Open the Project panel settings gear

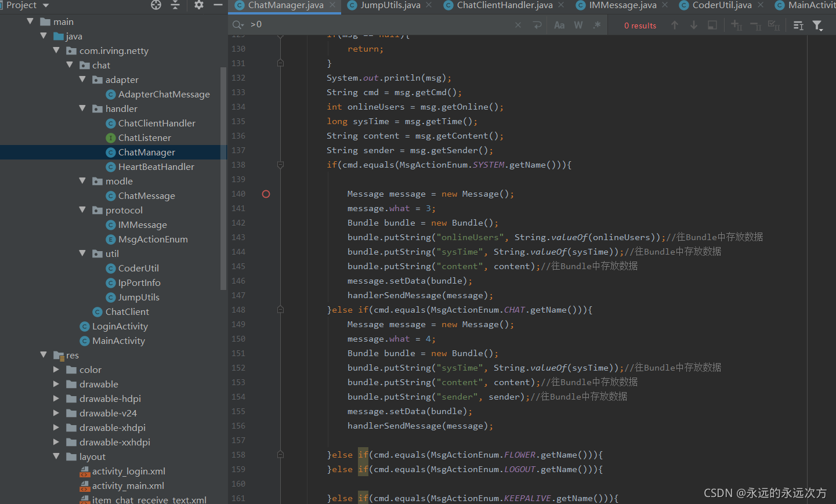pos(198,5)
